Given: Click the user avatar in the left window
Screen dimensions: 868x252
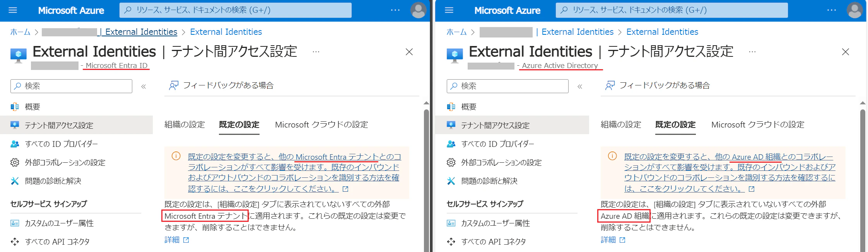Looking at the screenshot, I should point(418,10).
